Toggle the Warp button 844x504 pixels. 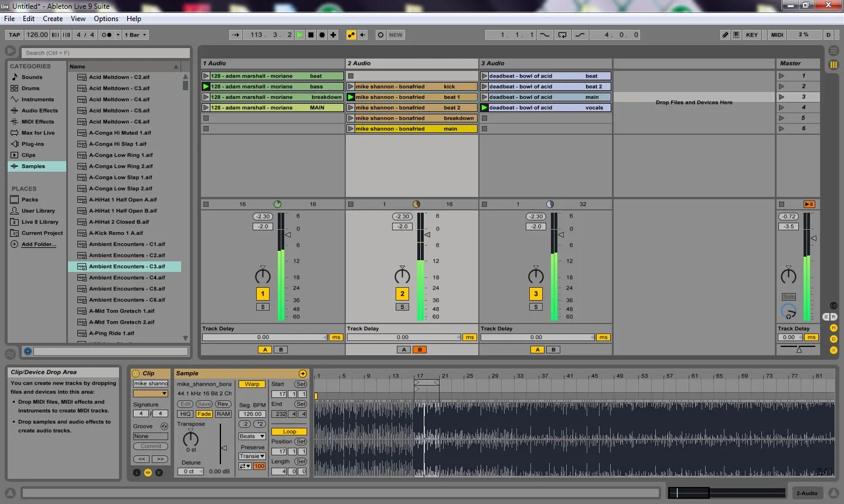[252, 384]
